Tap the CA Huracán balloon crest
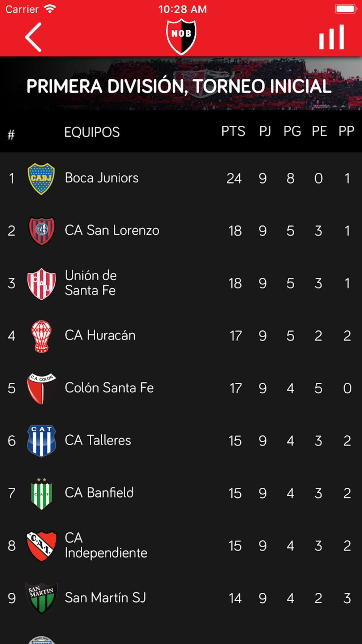362x644 pixels. click(41, 336)
